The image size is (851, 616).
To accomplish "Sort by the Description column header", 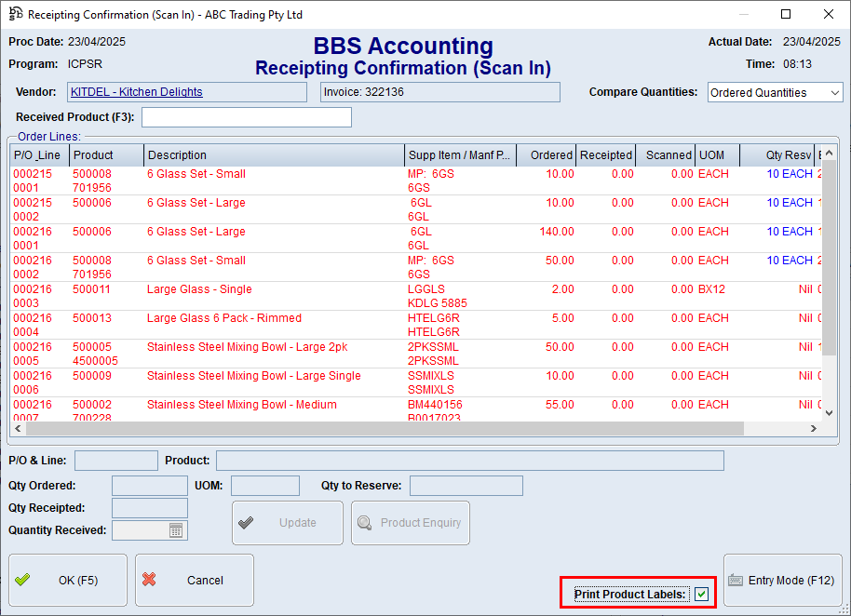I will point(274,155).
